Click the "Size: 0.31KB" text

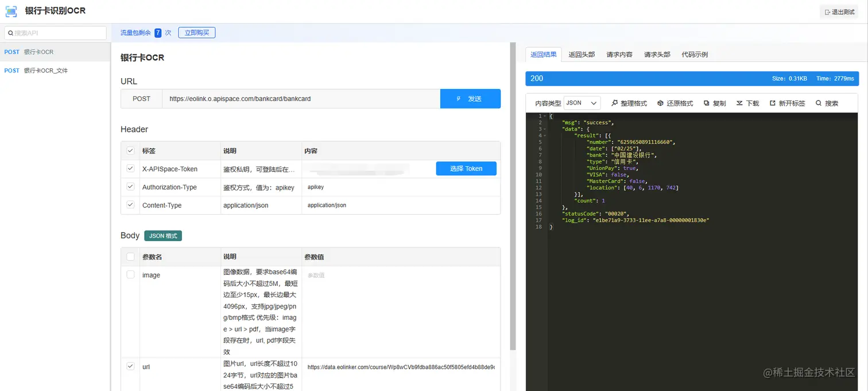(x=789, y=79)
